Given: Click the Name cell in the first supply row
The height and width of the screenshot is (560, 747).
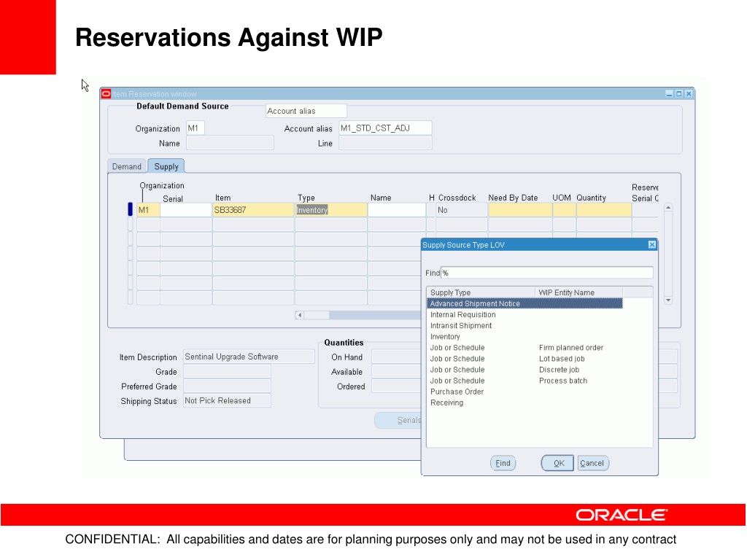Looking at the screenshot, I should pos(396,210).
